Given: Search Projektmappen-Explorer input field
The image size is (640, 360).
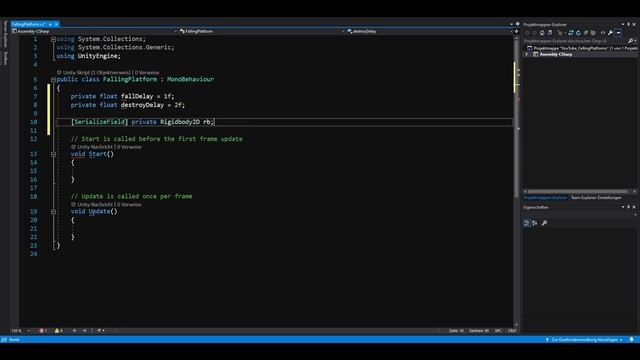Looking at the screenshot, I should pos(575,41).
